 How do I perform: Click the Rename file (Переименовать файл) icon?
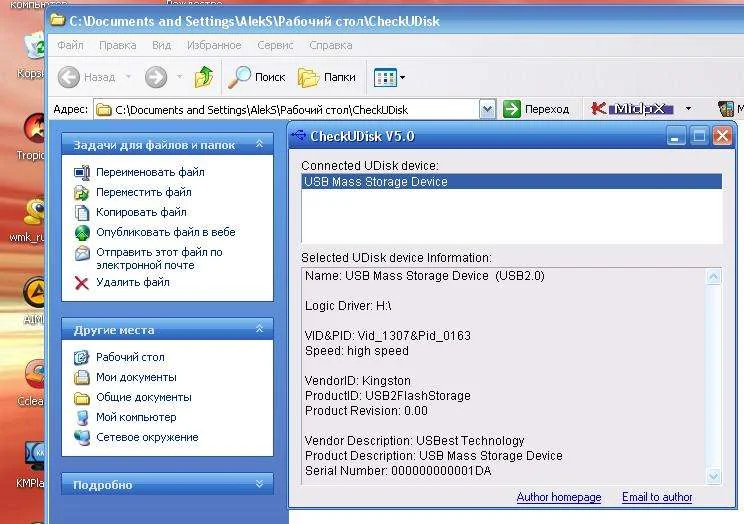[82, 172]
